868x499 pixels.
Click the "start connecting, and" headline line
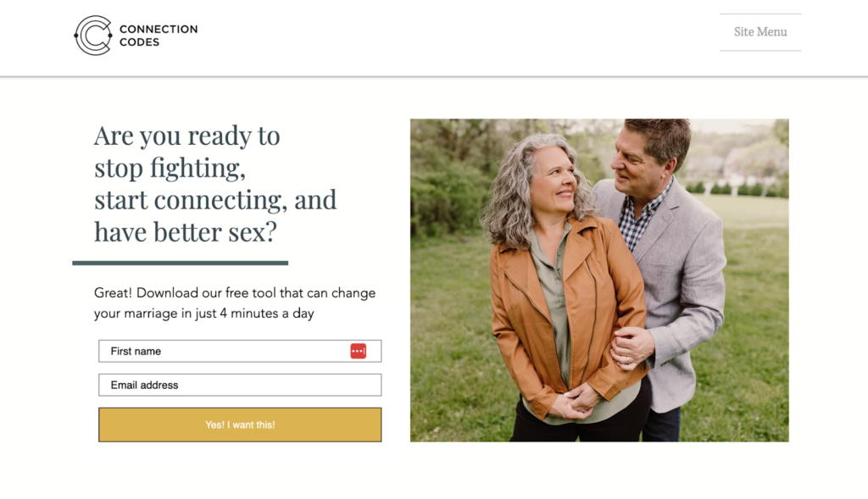click(x=214, y=200)
